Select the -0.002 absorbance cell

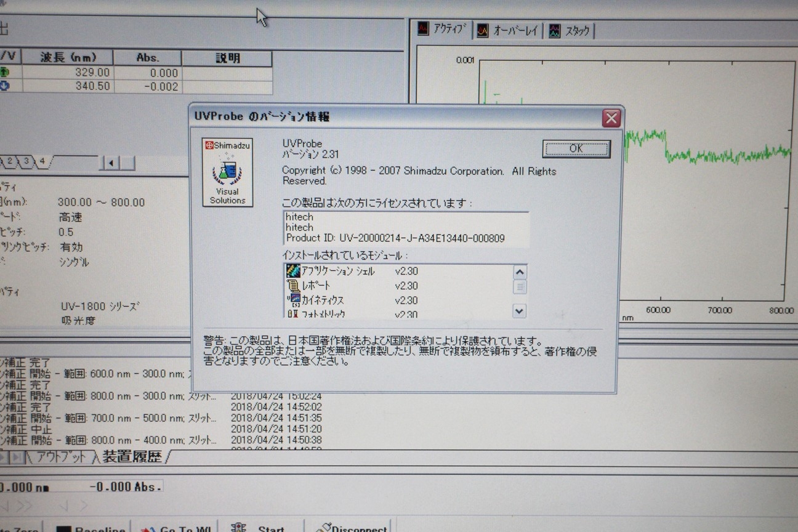pos(148,87)
